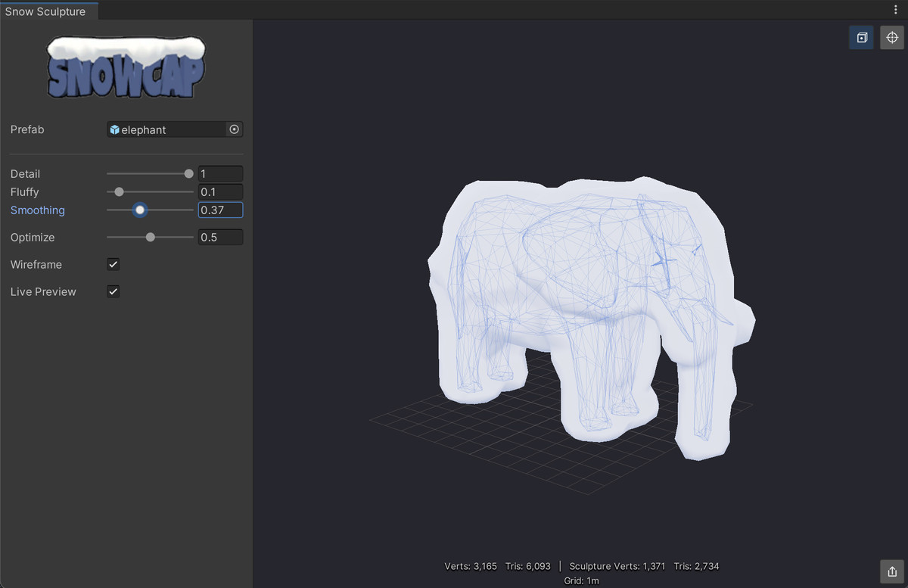
Task: Click the Detail slider handle
Action: (x=188, y=173)
